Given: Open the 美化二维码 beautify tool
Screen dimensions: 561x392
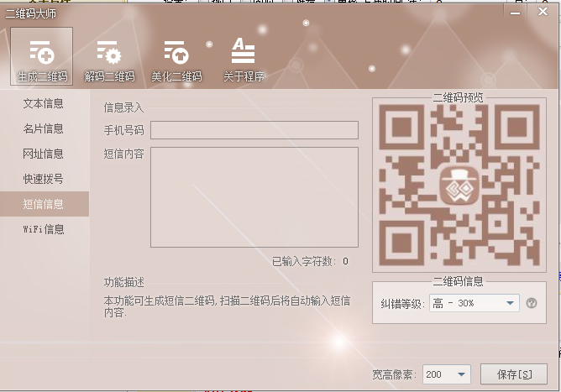Looking at the screenshot, I should (x=176, y=58).
